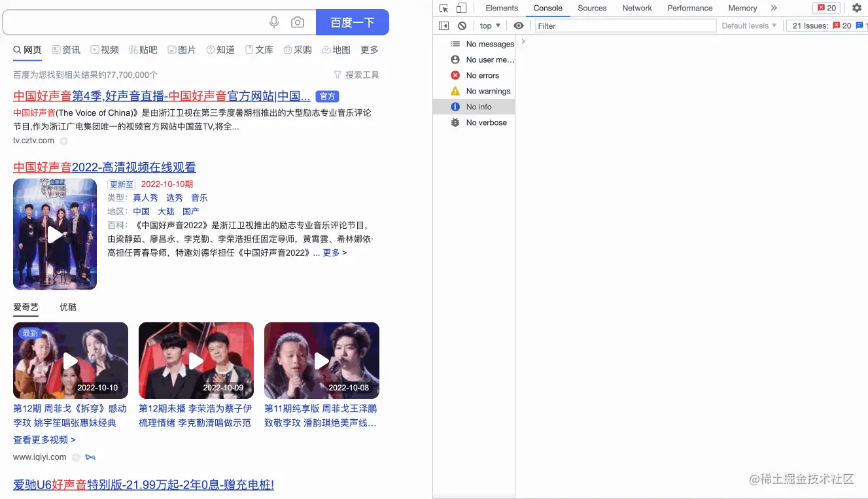
Task: Open 第12期 周菲戈《拆穿》 video title
Action: click(x=70, y=416)
